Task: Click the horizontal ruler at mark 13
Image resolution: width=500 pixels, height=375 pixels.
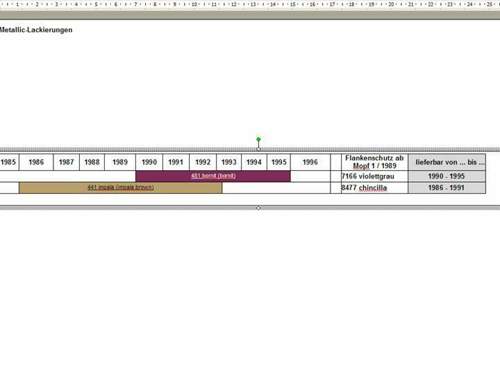Action: tap(253, 4)
